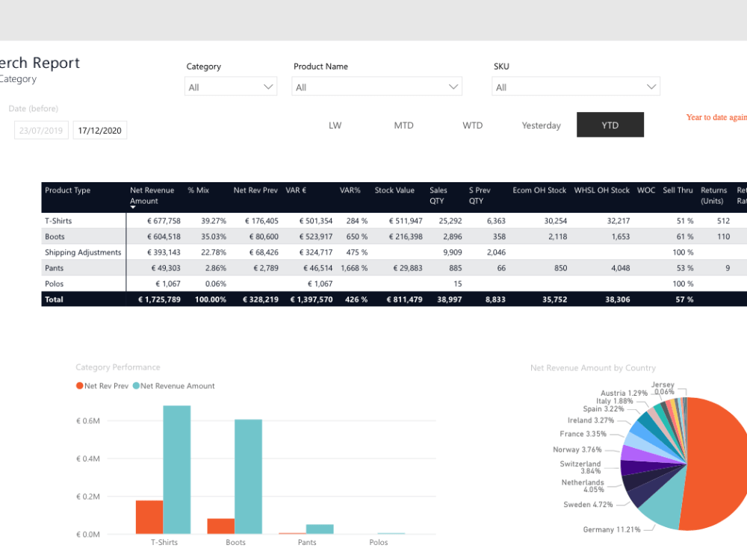
Task: Expand the Product Name dropdown
Action: click(376, 86)
